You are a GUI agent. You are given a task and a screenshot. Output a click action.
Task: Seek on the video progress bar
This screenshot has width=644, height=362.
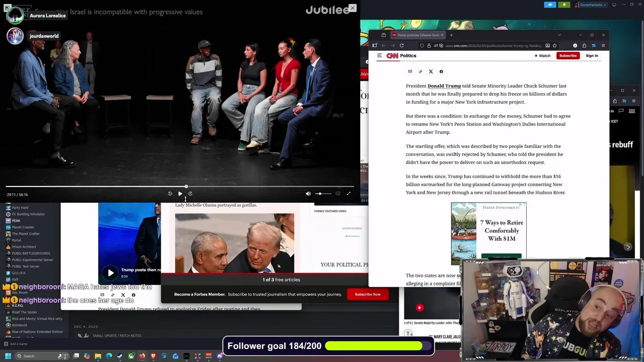click(x=180, y=187)
